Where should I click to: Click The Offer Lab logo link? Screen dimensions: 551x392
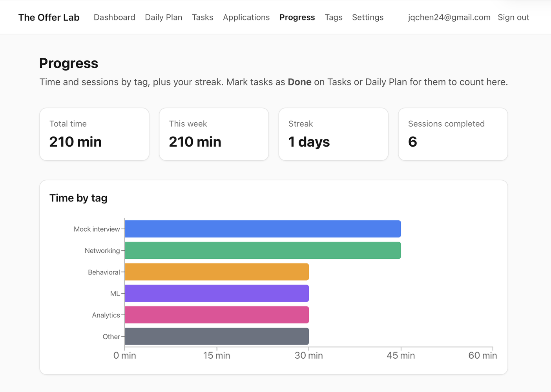[x=49, y=17]
